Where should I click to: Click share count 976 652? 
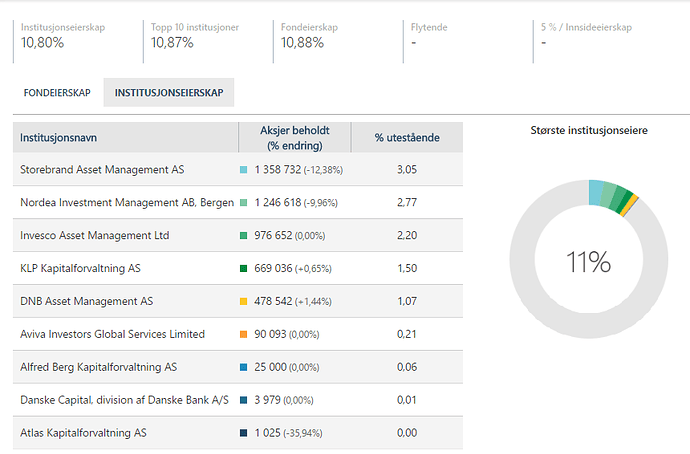tap(273, 236)
